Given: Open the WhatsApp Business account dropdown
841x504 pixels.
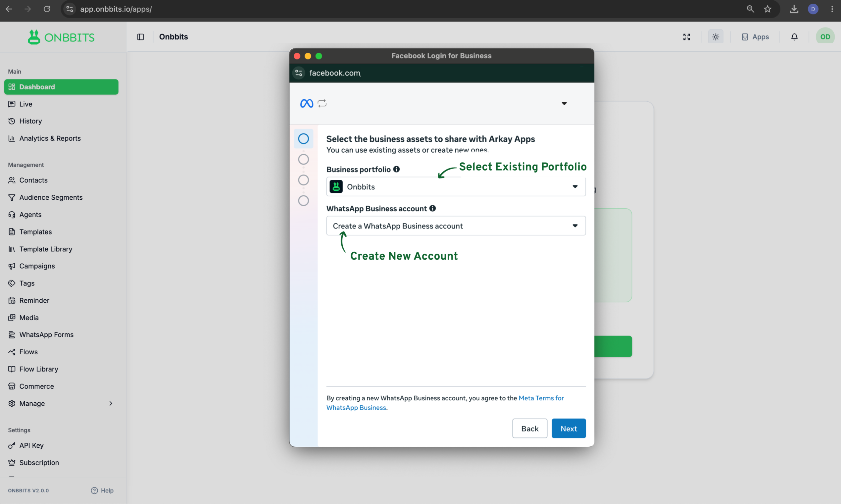Looking at the screenshot, I should [456, 226].
